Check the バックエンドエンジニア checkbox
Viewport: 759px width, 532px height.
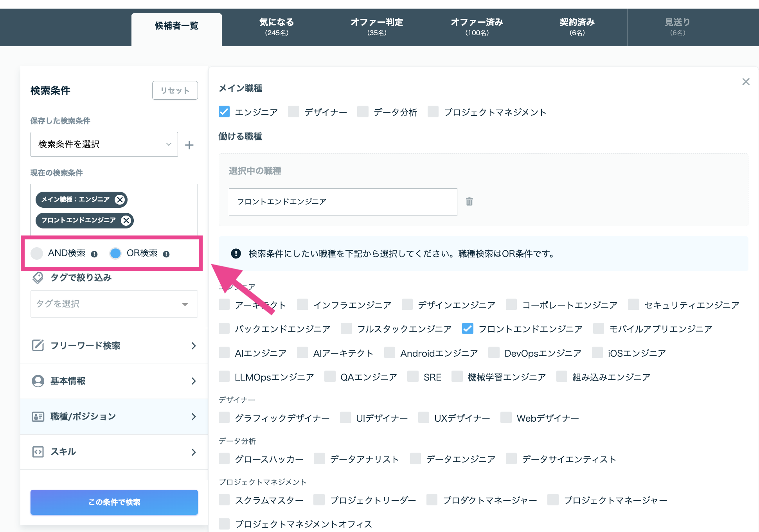click(224, 329)
